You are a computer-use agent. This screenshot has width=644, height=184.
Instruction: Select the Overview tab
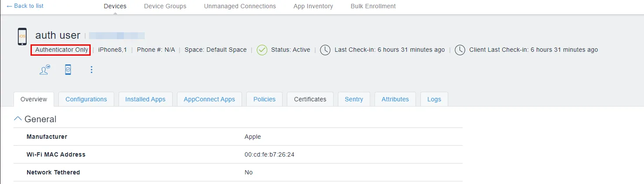34,99
